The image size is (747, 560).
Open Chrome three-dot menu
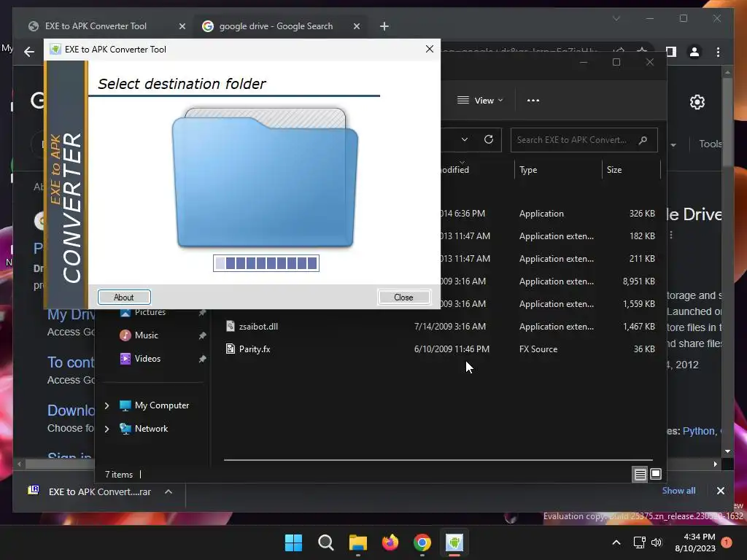[x=718, y=52]
